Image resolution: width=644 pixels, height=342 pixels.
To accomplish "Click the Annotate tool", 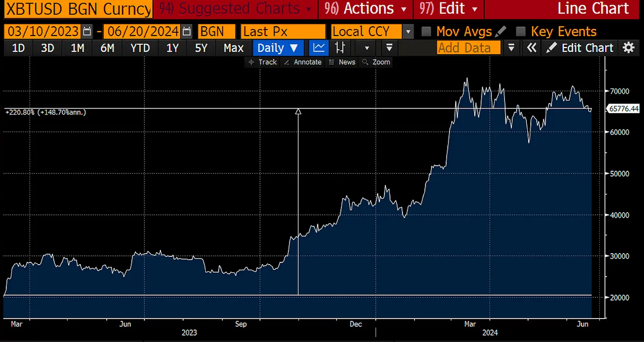I will 303,62.
